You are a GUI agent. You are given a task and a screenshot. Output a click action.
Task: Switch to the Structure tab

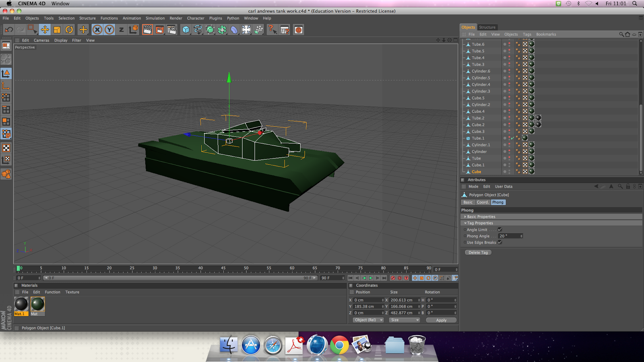coord(487,27)
